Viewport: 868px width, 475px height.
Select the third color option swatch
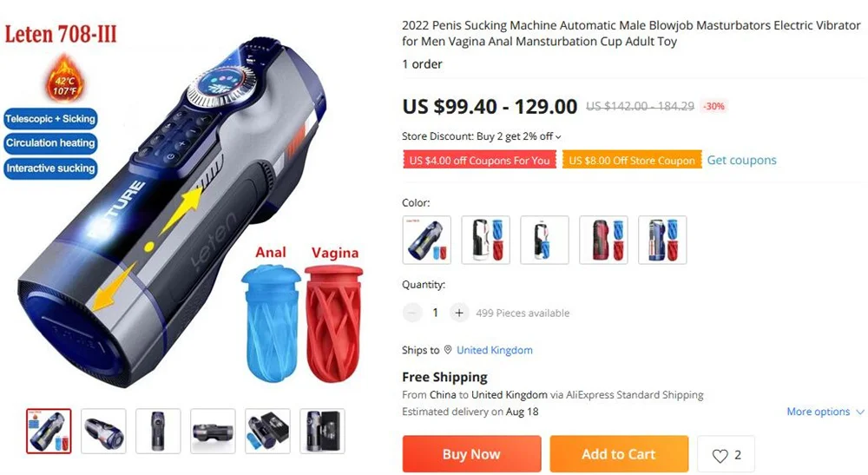point(545,240)
